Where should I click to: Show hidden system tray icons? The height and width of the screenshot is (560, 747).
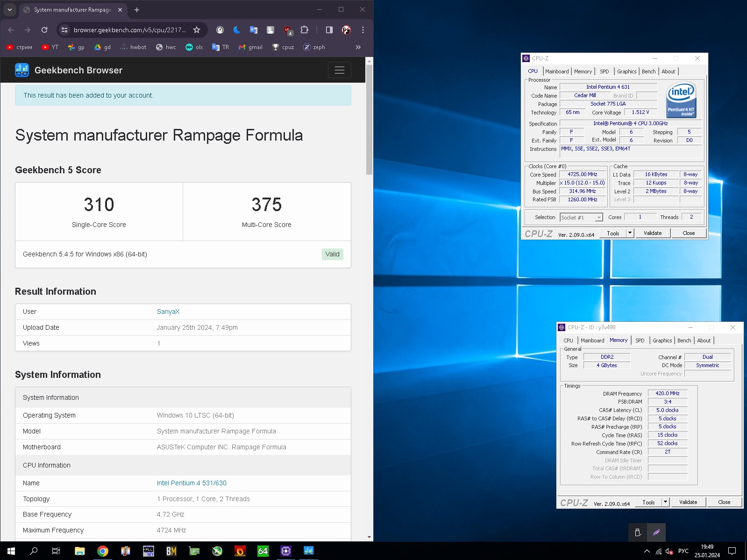(647, 551)
